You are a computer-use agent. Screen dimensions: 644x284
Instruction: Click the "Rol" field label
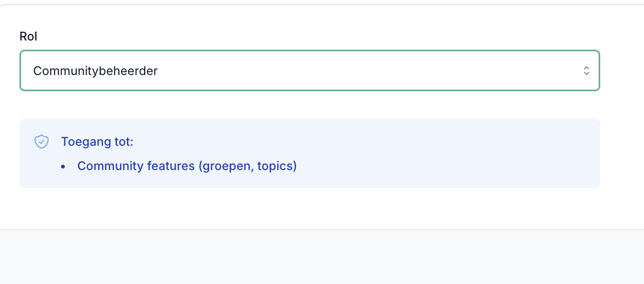click(x=28, y=36)
